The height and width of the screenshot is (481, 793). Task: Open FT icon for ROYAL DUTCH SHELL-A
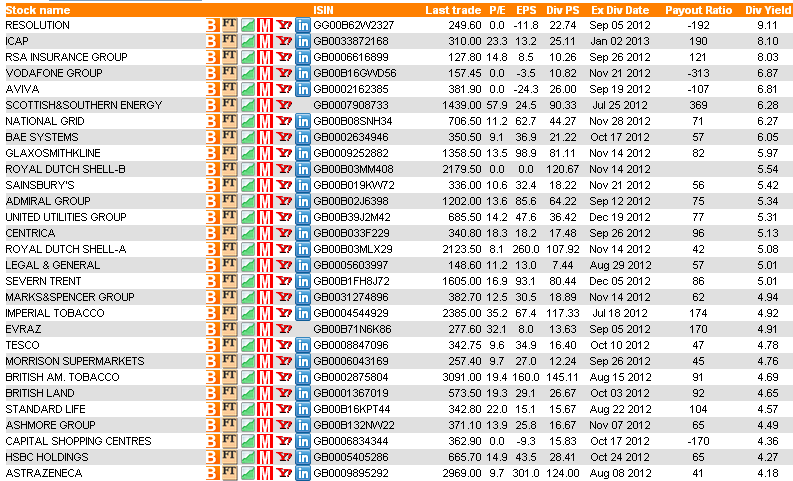[x=230, y=249]
